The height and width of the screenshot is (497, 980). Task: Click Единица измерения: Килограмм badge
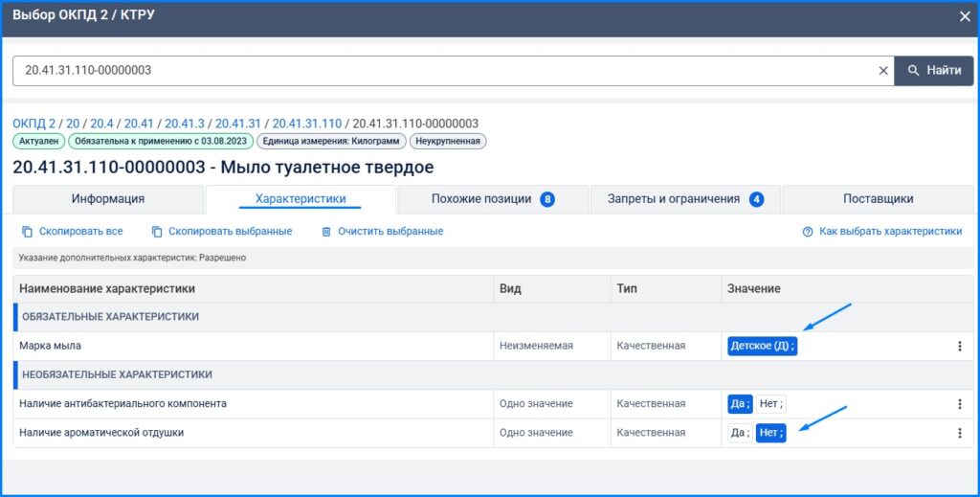click(x=331, y=142)
